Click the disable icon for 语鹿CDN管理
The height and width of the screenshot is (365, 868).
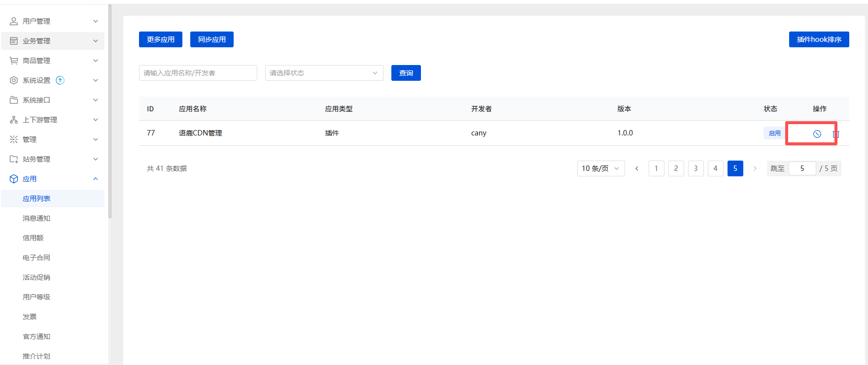pyautogui.click(x=817, y=133)
